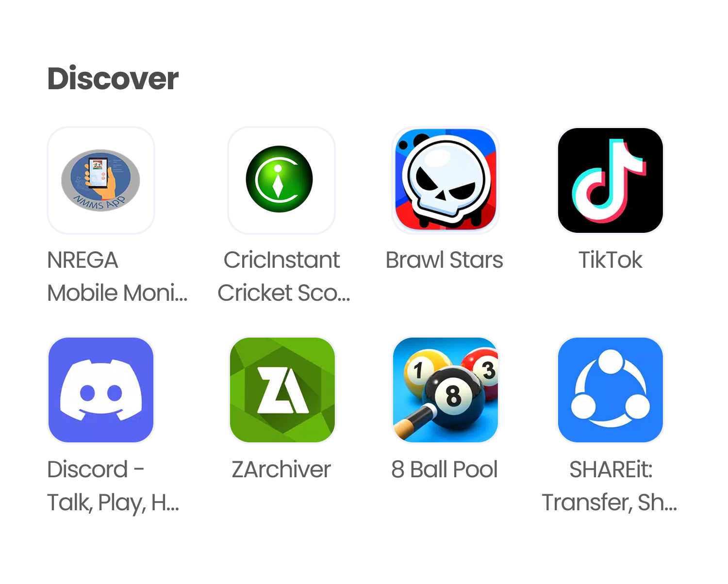The image size is (728, 584).
Task: Open the NREGA NMMS App icon
Action: coord(101,180)
